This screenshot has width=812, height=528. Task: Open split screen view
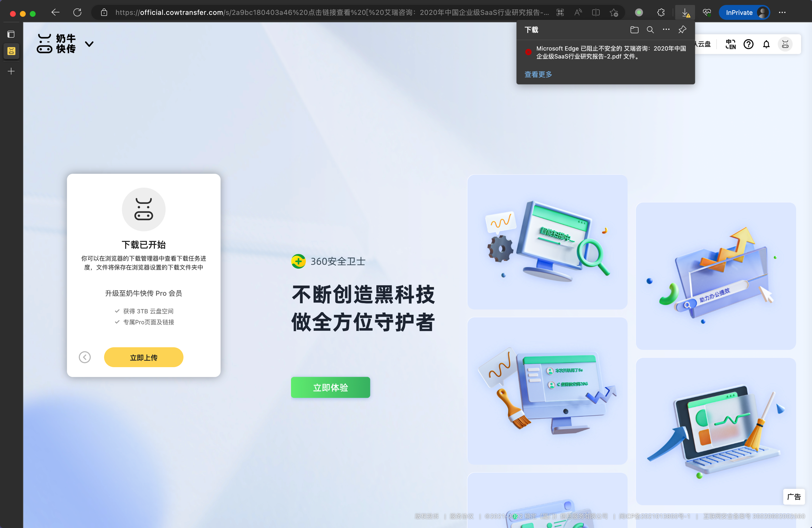596,13
